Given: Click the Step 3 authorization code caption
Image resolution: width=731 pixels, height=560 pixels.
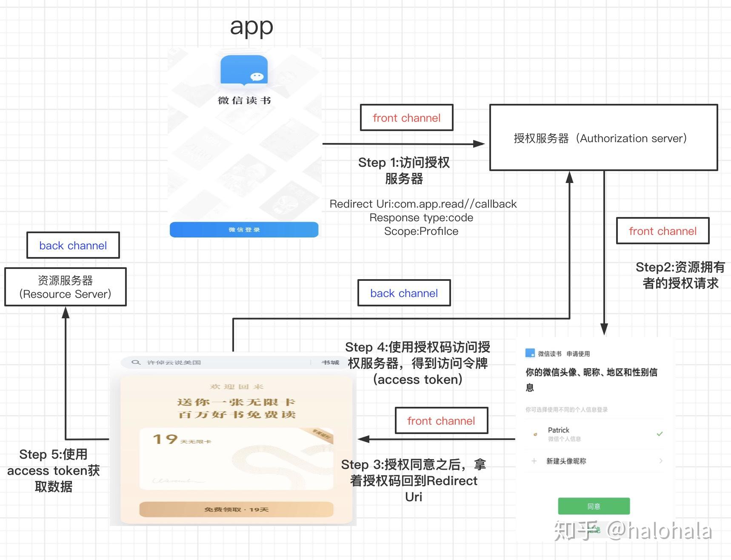Looking at the screenshot, I should click(414, 480).
